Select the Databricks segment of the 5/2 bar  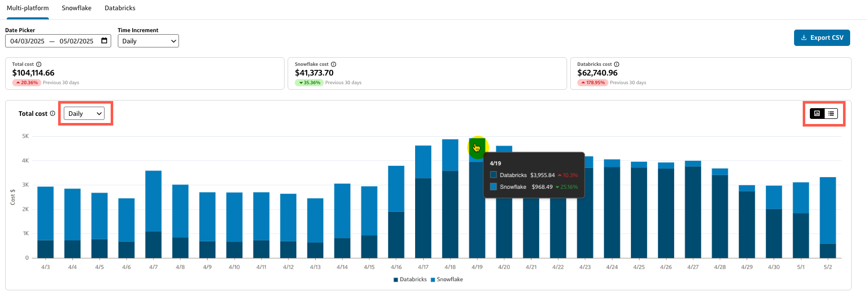pos(828,251)
